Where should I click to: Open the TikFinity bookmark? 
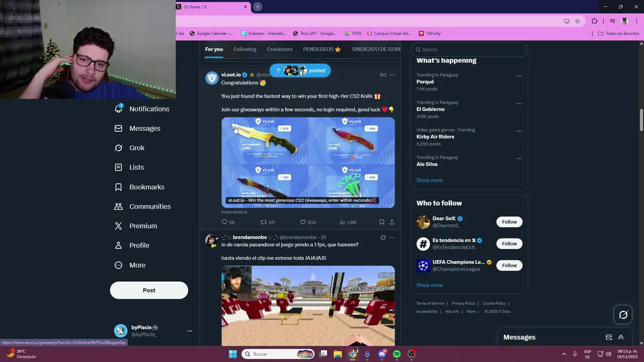click(x=429, y=34)
